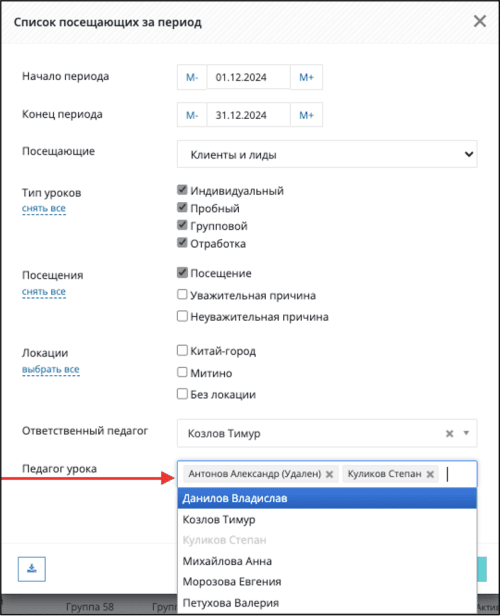Remove Куликов Степан tag with its x
Screen dimensions: 500x616
pos(430,474)
